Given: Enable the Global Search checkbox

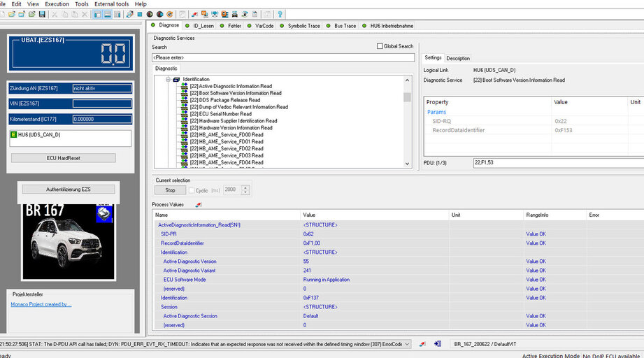Looking at the screenshot, I should pos(380,46).
